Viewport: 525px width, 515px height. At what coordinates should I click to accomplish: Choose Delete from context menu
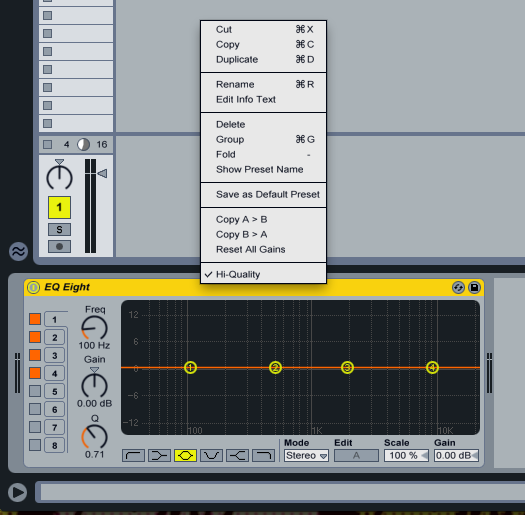click(264, 124)
